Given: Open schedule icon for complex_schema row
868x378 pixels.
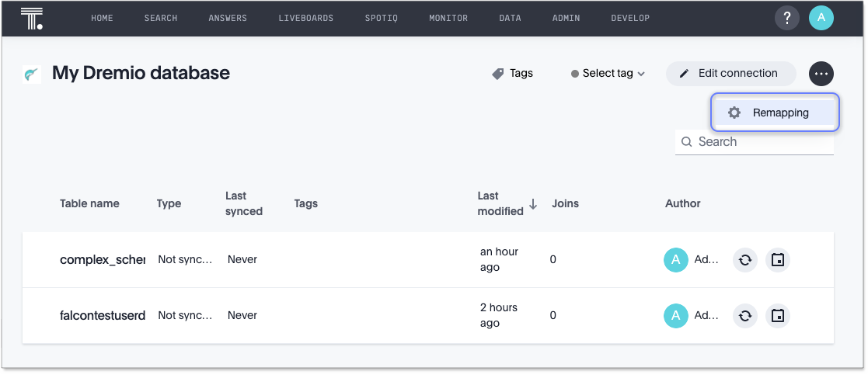Looking at the screenshot, I should click(778, 260).
